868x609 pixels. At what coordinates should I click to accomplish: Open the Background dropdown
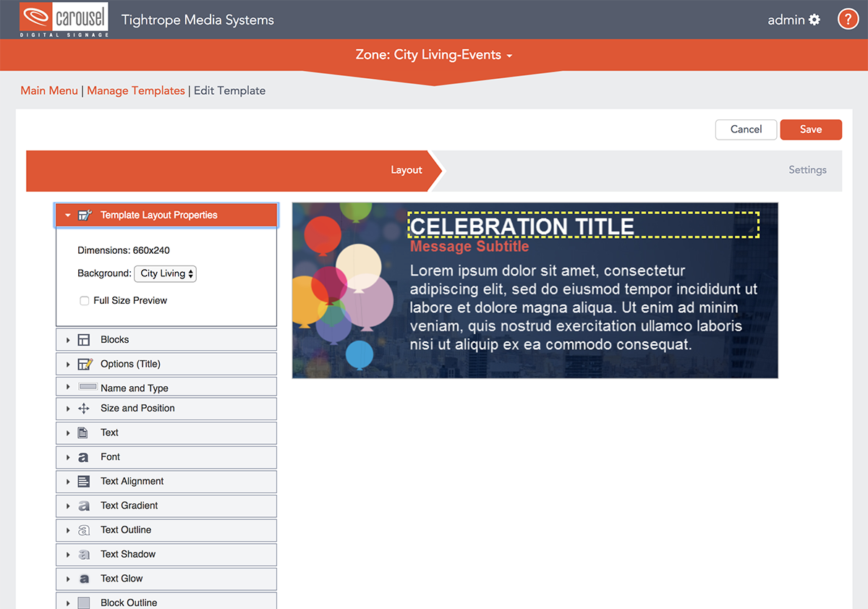[x=166, y=273]
